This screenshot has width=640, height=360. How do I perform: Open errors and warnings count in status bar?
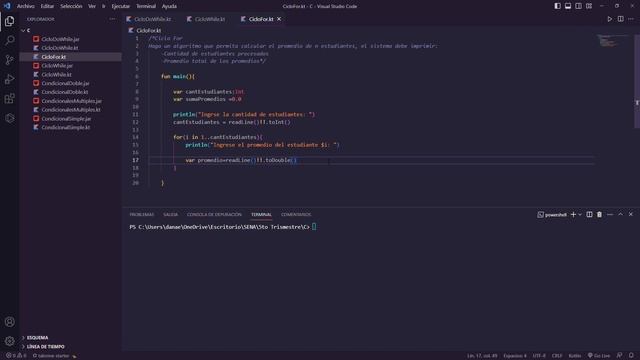[x=16, y=356]
